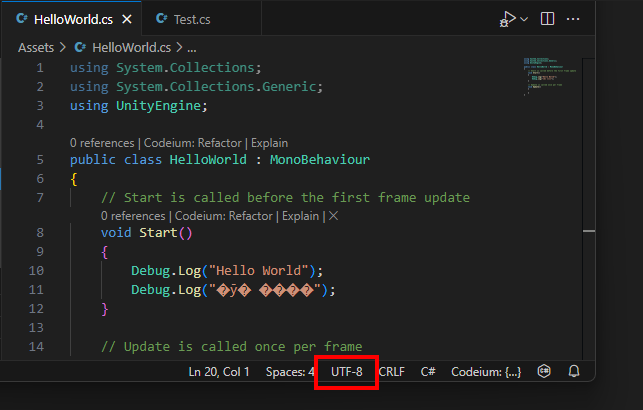Image resolution: width=643 pixels, height=410 pixels.
Task: Click the HelloWorld.cs breadcrumb
Action: coord(131,48)
